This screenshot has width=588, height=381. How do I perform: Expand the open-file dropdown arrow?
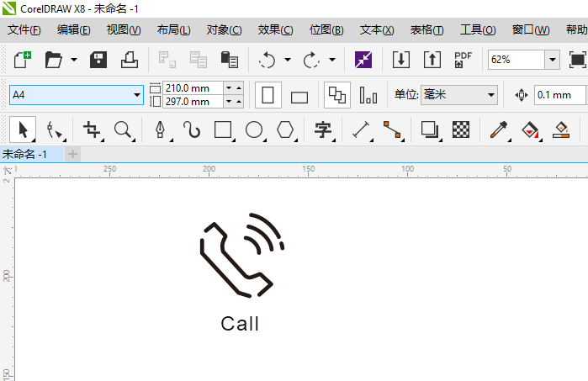tap(74, 60)
